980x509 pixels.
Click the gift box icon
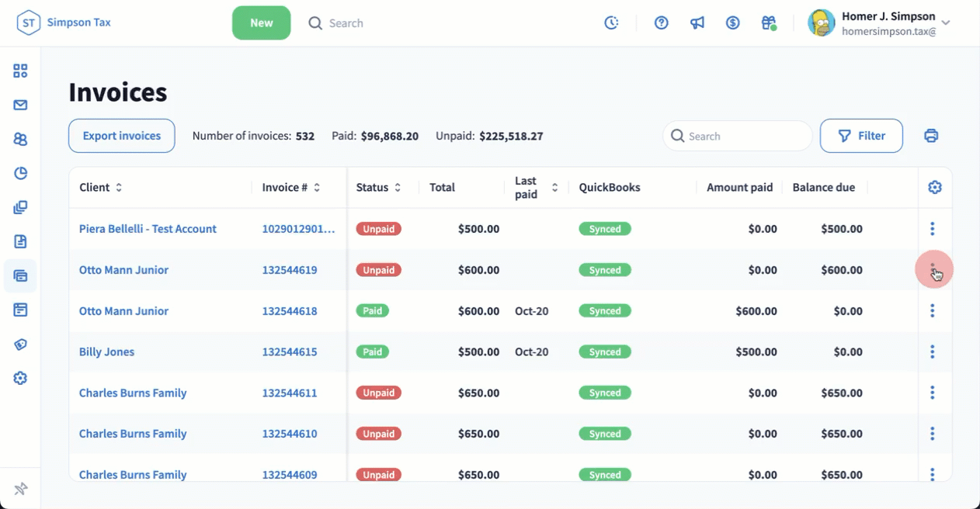(768, 23)
